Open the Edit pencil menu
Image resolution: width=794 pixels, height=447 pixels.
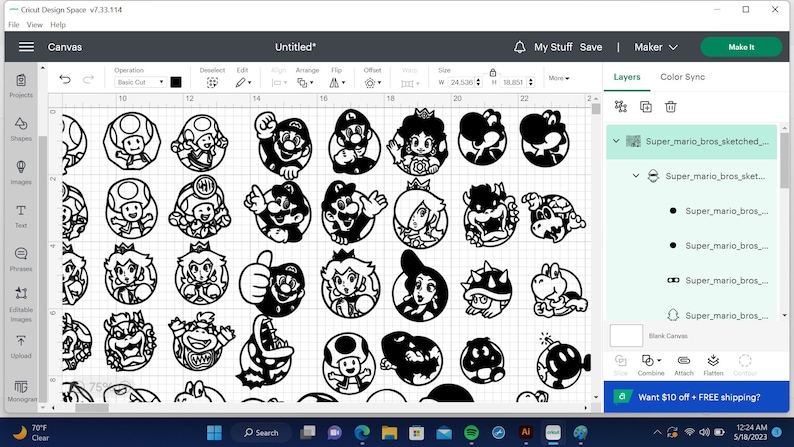point(243,83)
